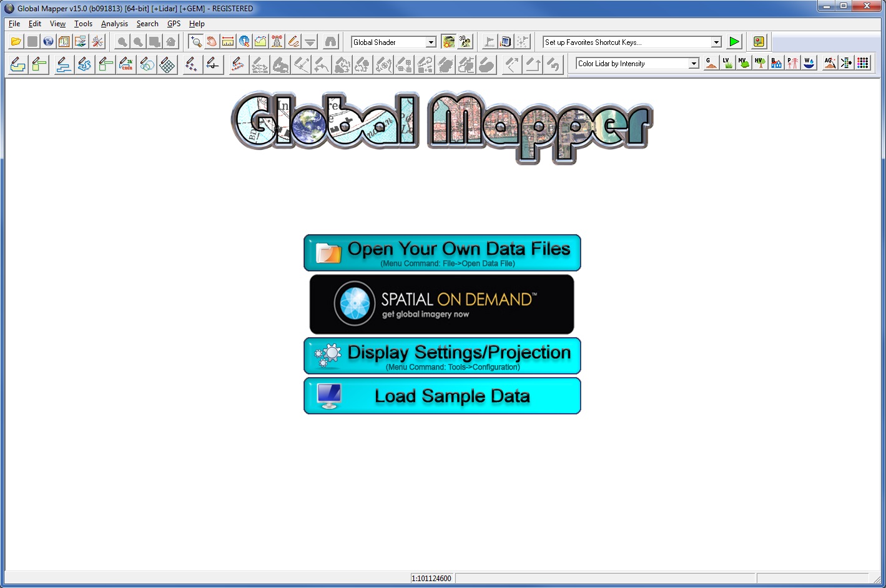Screen dimensions: 886x588
Task: Select the Path Profile tool
Action: click(261, 42)
